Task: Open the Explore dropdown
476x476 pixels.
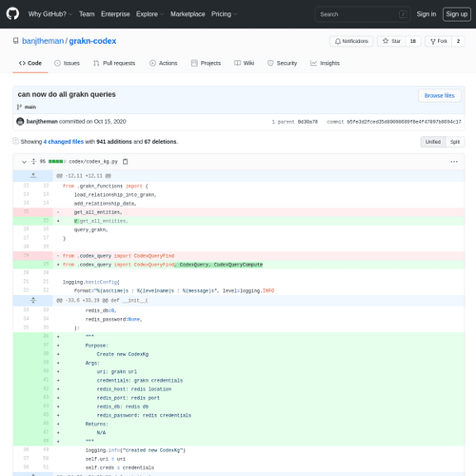Action: [x=149, y=14]
